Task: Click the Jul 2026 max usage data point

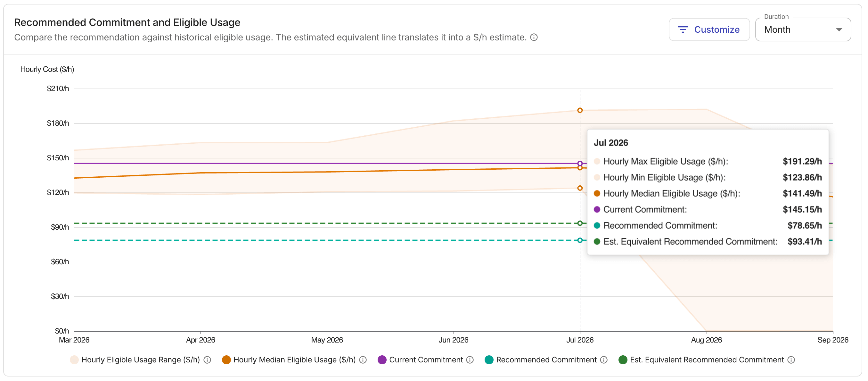Action: (x=580, y=110)
